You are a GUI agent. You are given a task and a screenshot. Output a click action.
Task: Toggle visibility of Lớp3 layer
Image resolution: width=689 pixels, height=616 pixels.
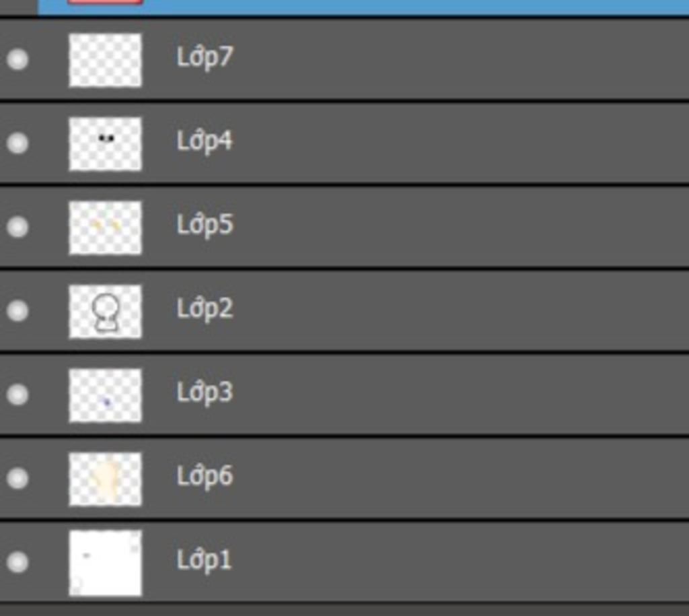click(17, 395)
